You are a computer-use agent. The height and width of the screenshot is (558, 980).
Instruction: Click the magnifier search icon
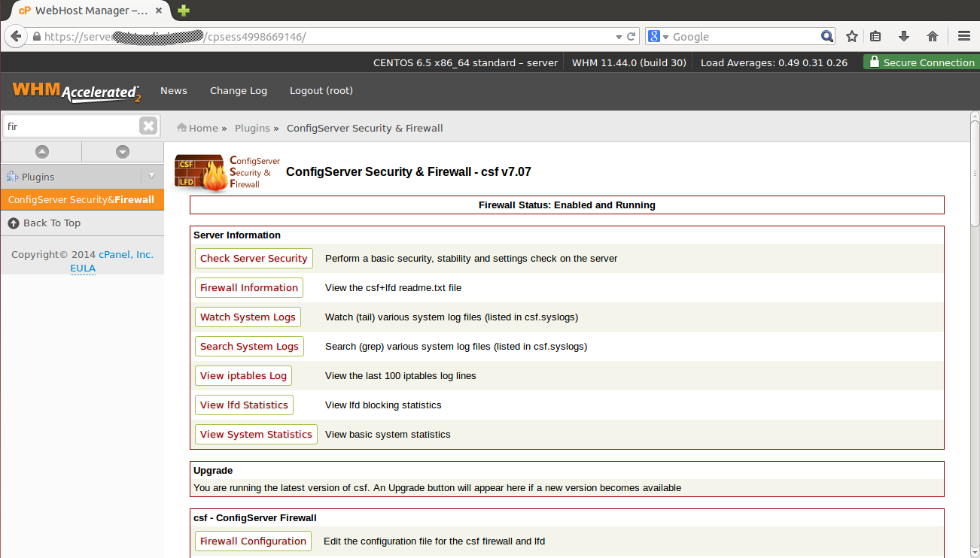(826, 36)
